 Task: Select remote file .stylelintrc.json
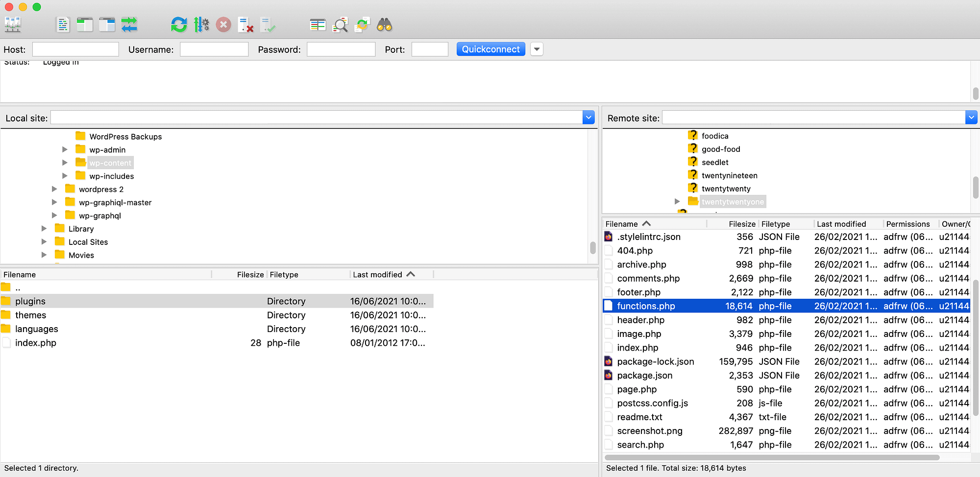tap(786, 237)
